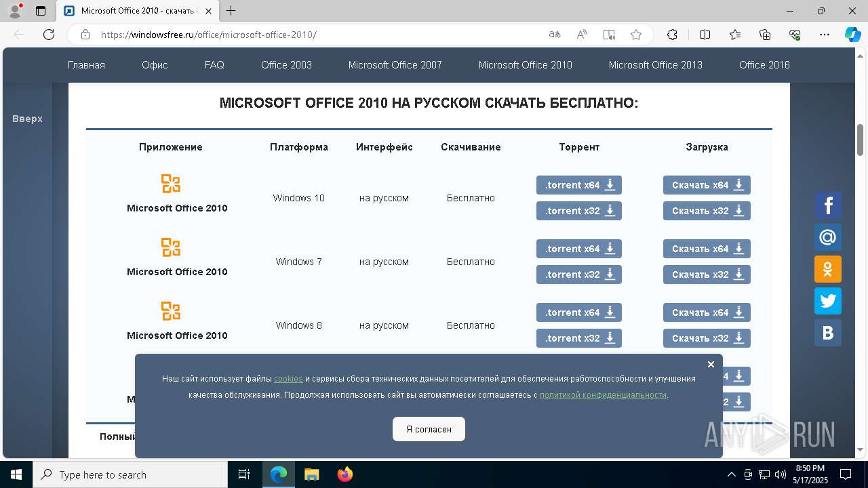
Task: Download .torrent x64 for Windows 10
Action: [579, 185]
